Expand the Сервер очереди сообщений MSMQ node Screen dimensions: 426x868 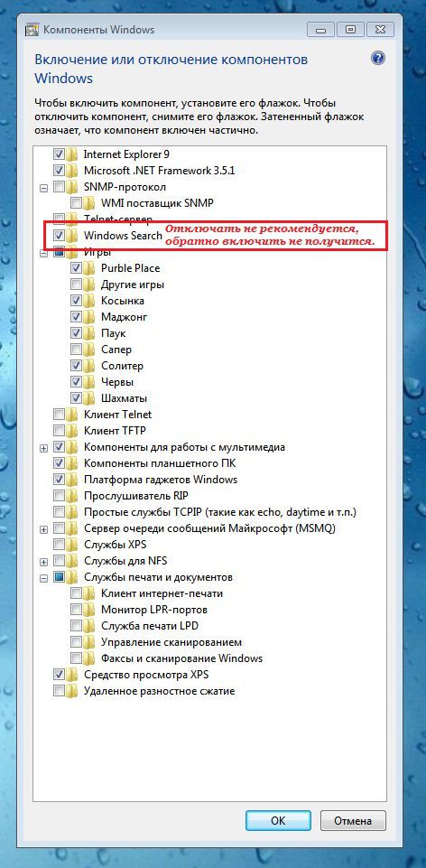(x=43, y=530)
